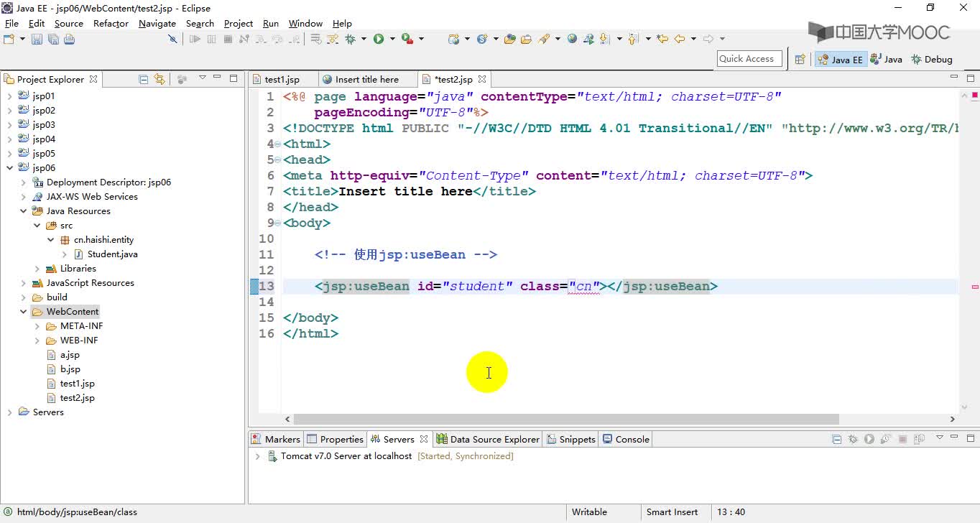Collapse the jsp06 project
Viewport: 980px width, 523px height.
[9, 167]
